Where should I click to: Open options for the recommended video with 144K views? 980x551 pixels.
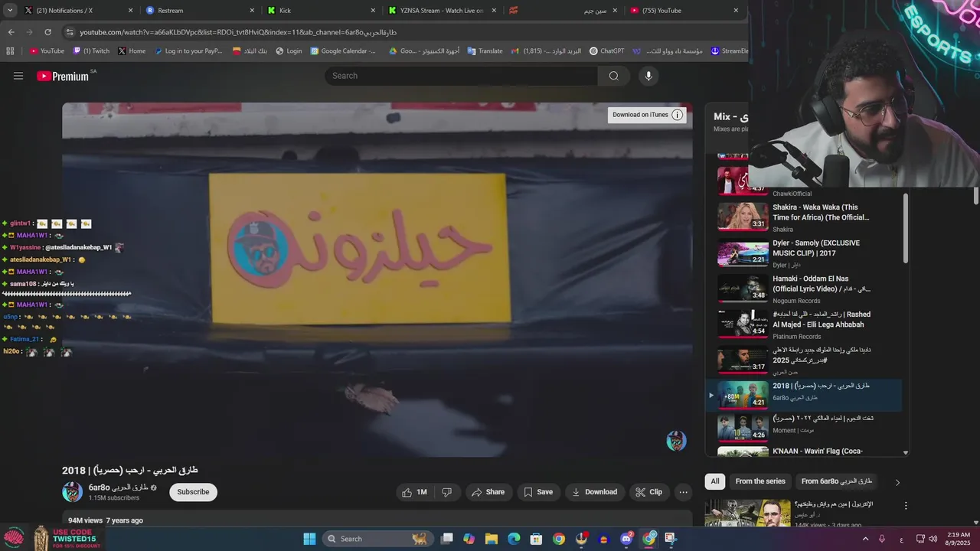[906, 506]
